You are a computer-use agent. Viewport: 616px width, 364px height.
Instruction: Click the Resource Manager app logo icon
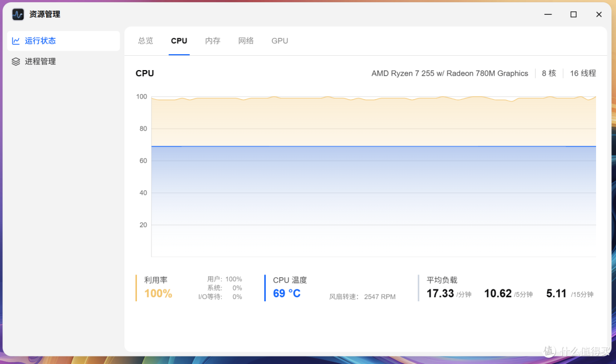18,14
